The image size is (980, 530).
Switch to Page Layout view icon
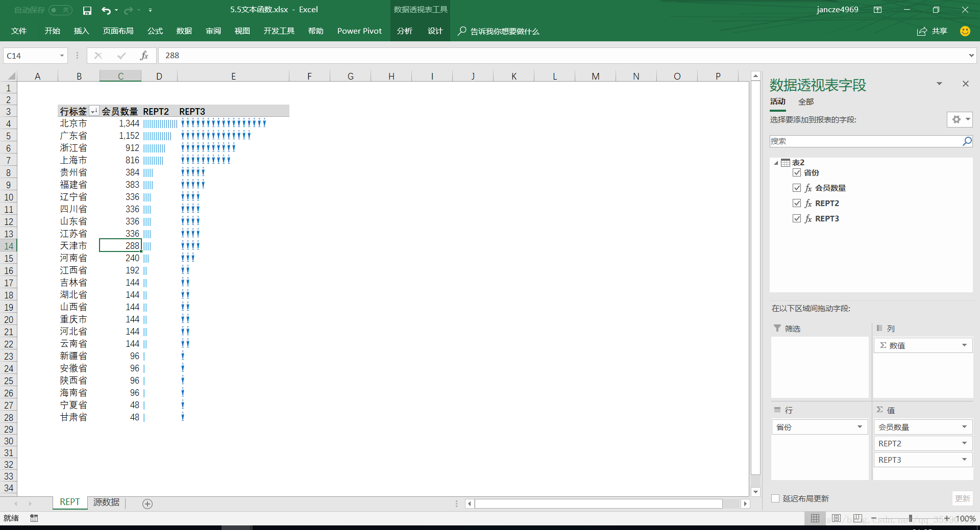836,518
